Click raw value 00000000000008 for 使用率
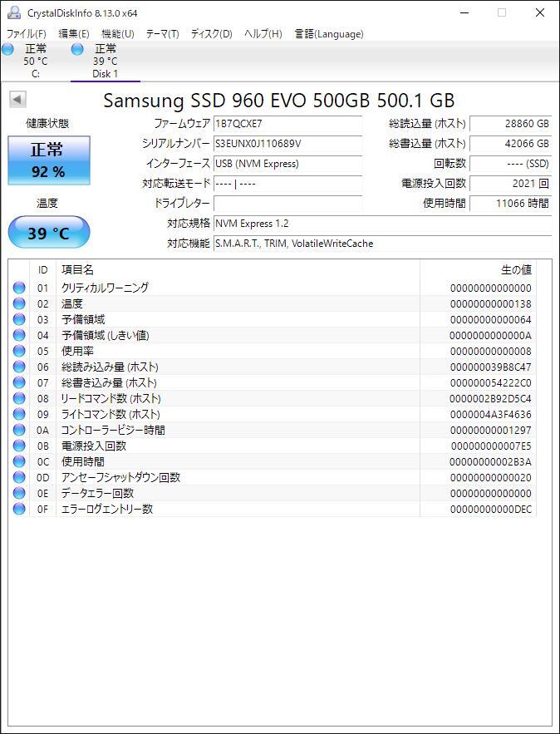 491,352
